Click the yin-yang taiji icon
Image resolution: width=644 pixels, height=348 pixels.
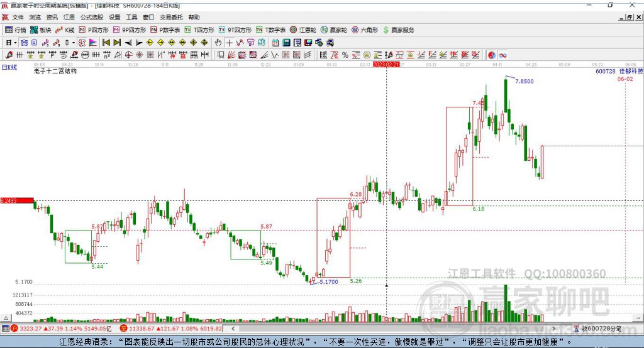pos(492,55)
